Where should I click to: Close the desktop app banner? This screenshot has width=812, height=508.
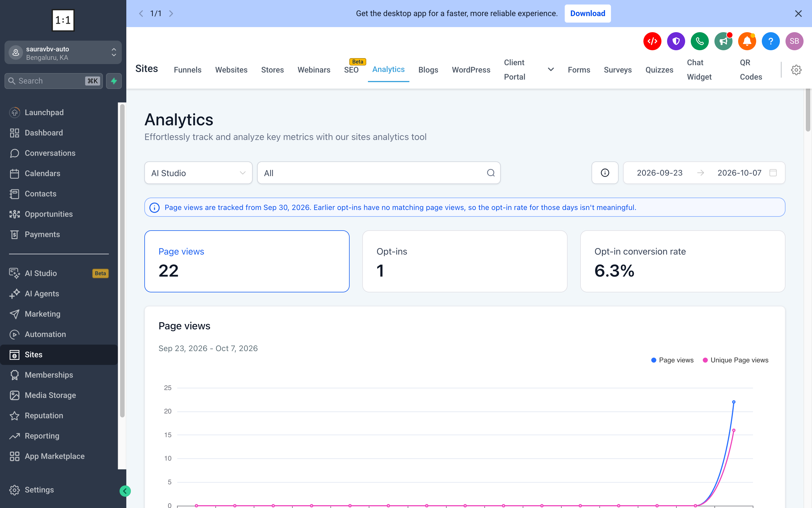pyautogui.click(x=798, y=14)
